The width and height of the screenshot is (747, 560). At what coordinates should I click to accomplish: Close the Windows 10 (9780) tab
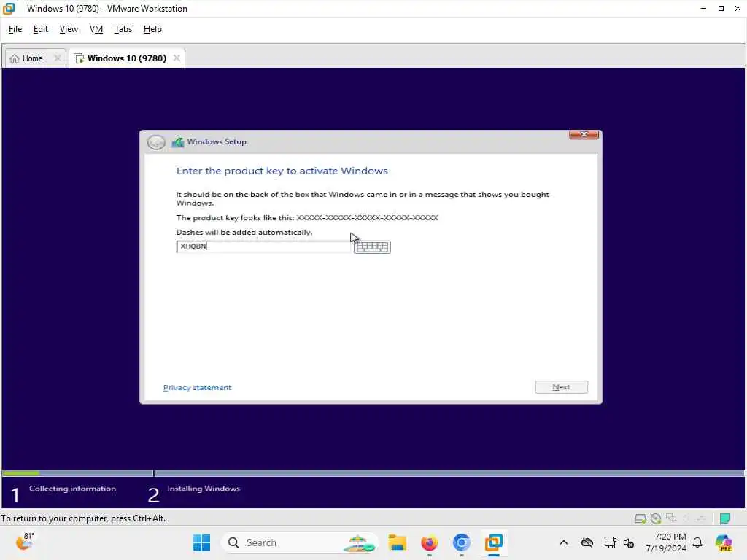177,58
